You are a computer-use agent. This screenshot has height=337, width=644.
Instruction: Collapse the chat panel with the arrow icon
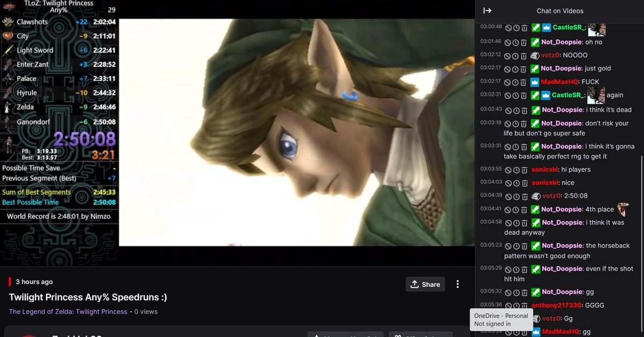click(x=486, y=10)
